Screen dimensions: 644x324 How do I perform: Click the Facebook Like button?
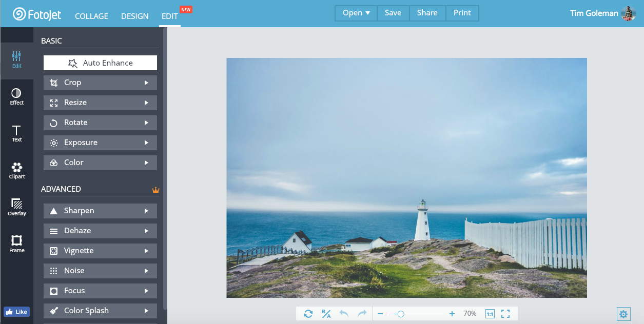pos(16,312)
